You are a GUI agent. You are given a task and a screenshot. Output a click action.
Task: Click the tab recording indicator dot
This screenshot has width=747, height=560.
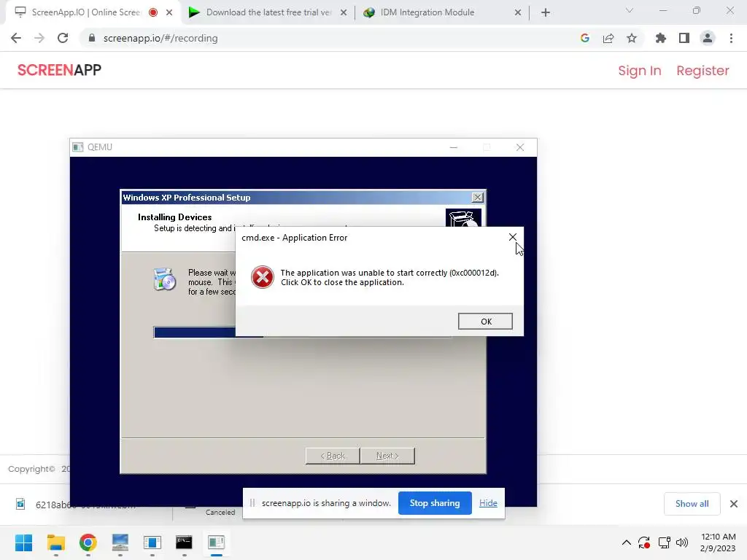click(153, 12)
